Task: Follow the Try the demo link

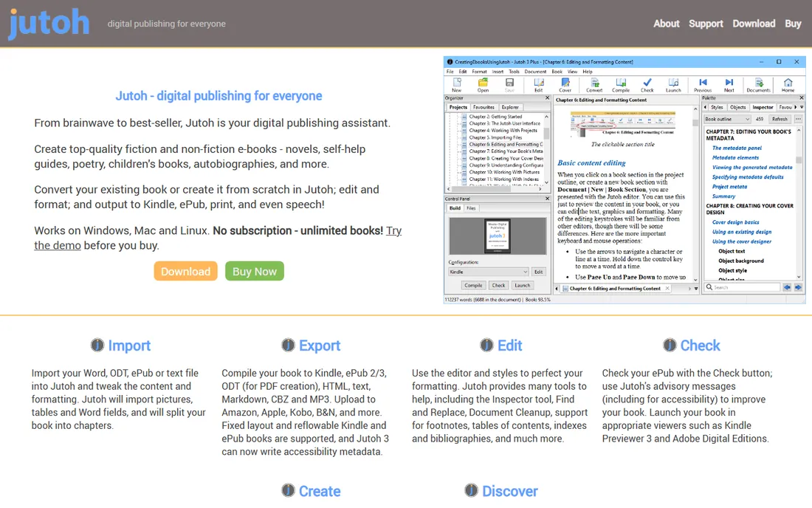Action: pyautogui.click(x=218, y=238)
